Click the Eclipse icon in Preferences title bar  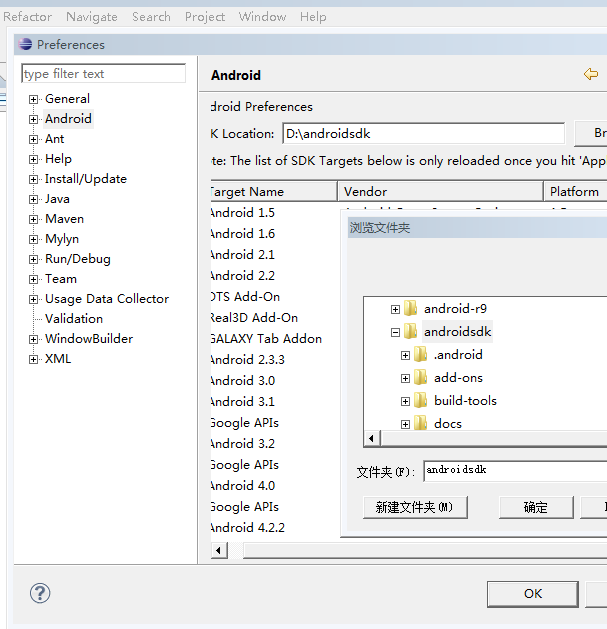click(25, 44)
